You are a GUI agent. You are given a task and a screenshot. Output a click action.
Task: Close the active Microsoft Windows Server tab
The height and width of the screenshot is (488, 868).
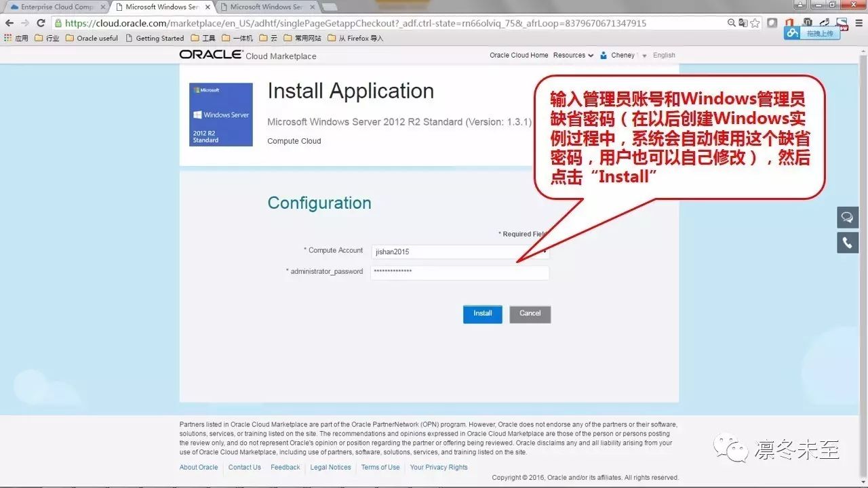coord(207,7)
